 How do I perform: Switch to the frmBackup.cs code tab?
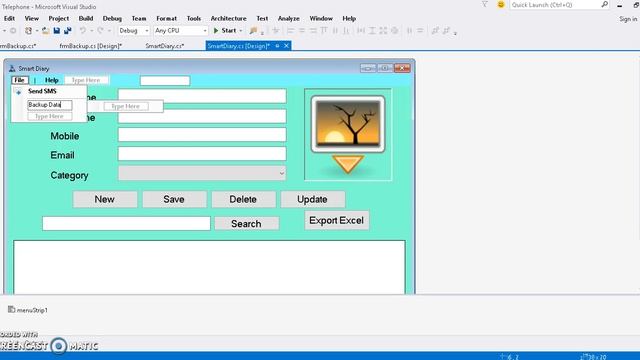tap(18, 46)
